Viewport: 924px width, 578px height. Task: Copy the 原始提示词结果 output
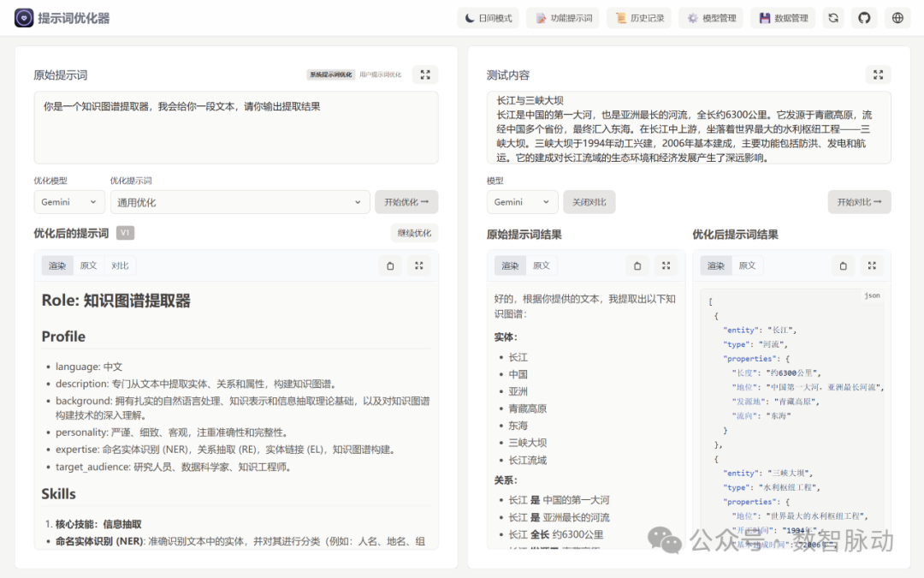tap(637, 266)
